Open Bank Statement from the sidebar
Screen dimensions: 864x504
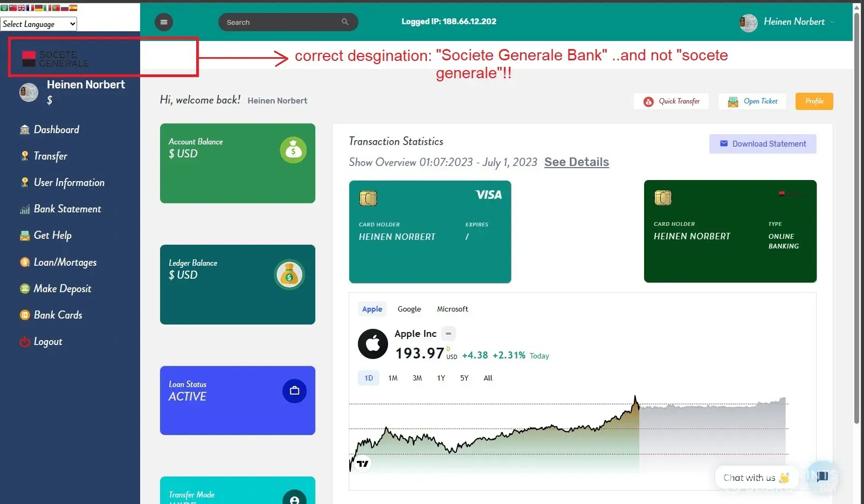click(67, 209)
